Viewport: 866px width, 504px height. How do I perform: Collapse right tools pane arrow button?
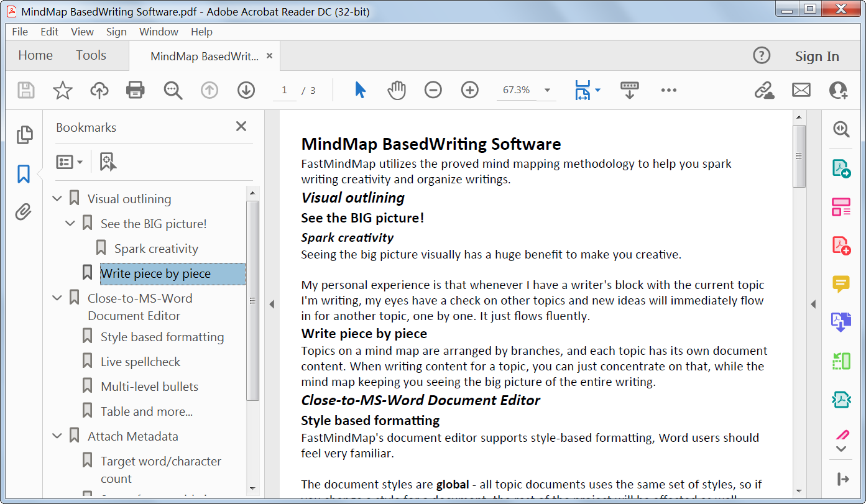coord(842,479)
